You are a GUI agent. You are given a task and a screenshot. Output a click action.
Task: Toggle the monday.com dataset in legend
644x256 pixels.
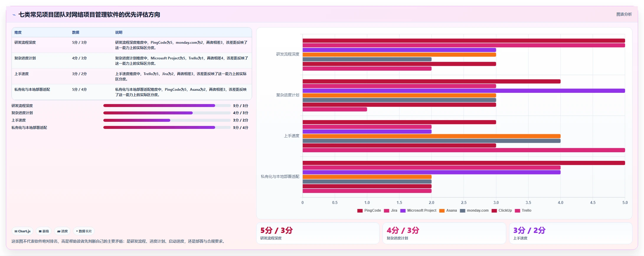(474, 211)
